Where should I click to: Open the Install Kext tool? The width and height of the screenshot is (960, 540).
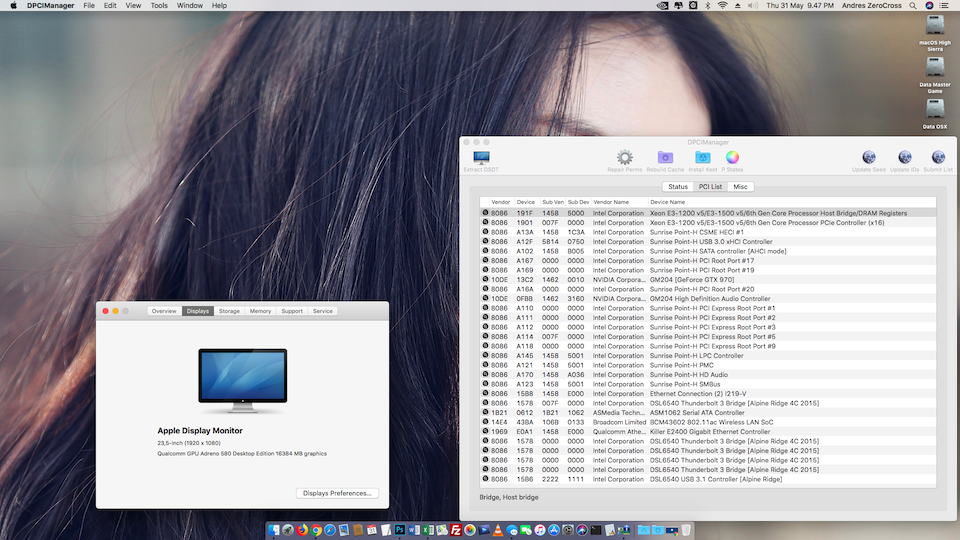[x=702, y=158]
